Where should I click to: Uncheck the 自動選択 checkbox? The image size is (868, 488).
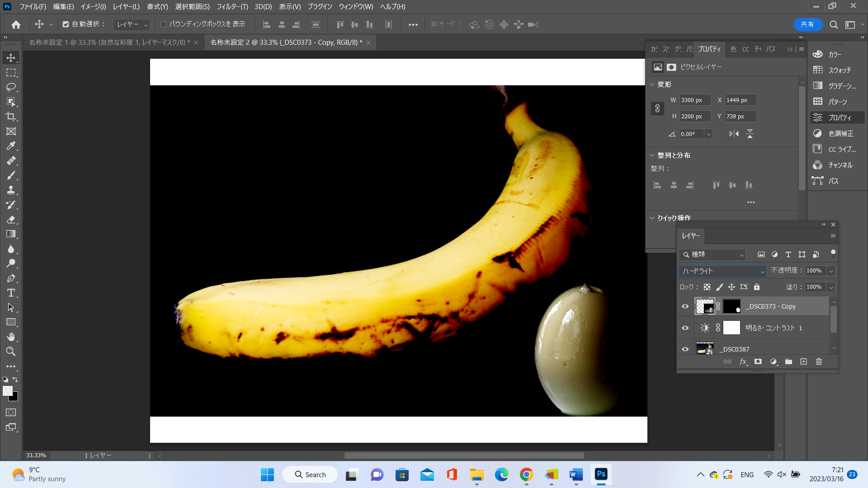tap(66, 24)
